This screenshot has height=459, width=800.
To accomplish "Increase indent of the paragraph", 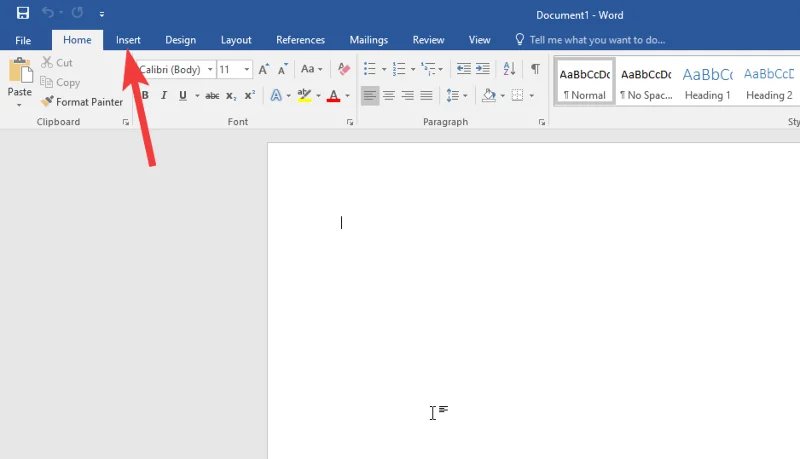I will point(483,69).
